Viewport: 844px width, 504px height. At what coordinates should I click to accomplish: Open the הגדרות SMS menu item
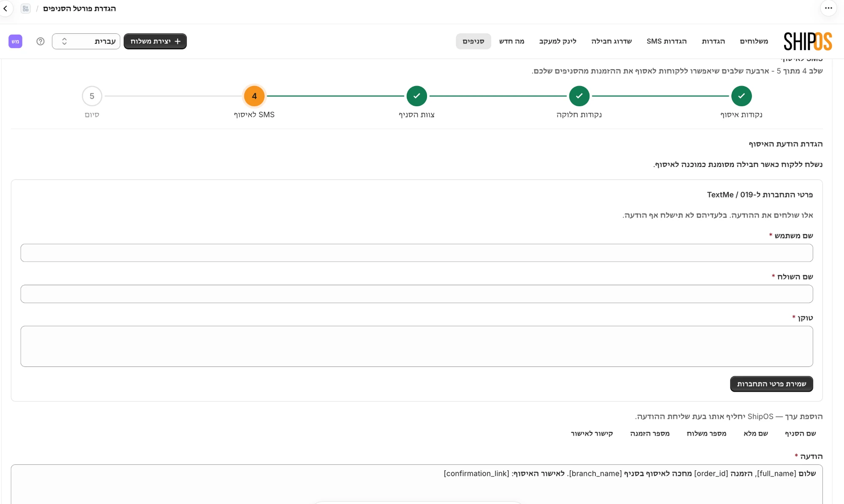click(x=667, y=41)
